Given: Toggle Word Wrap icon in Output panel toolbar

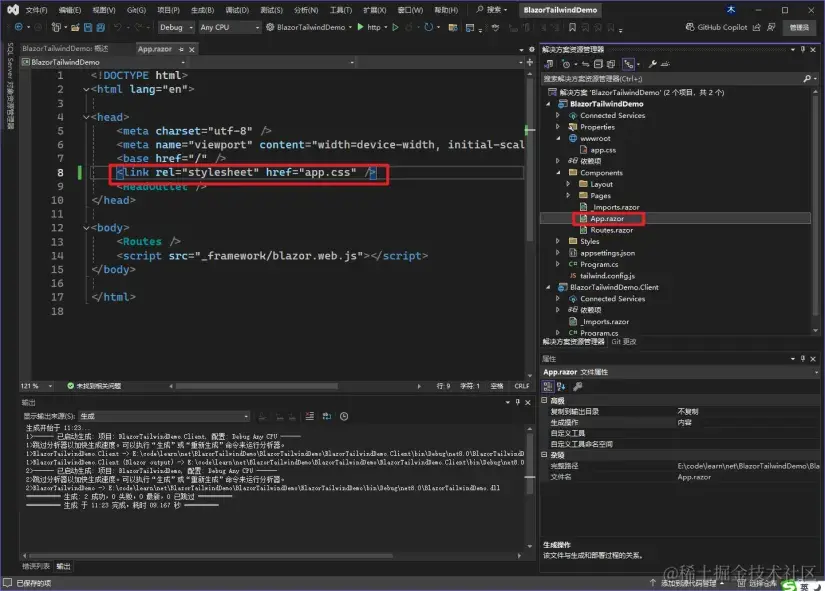Looking at the screenshot, I should tap(327, 416).
